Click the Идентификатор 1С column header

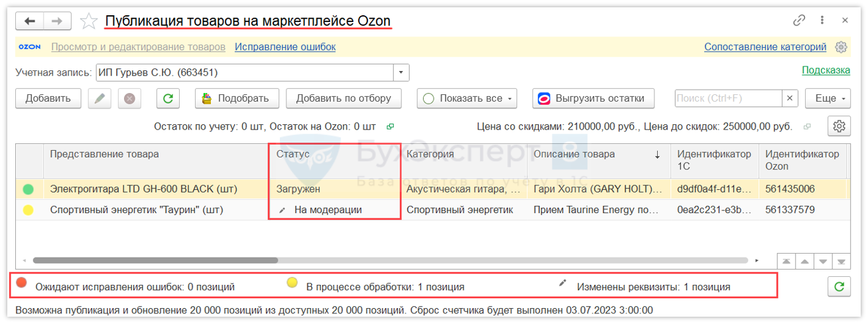point(714,161)
